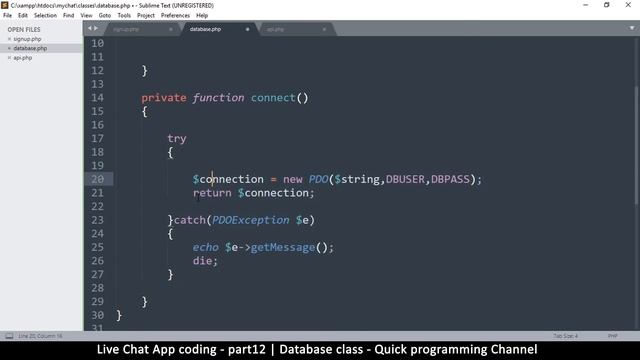640x360 pixels.
Task: Click the OPEN FILES sidebar heading
Action: [x=24, y=29]
